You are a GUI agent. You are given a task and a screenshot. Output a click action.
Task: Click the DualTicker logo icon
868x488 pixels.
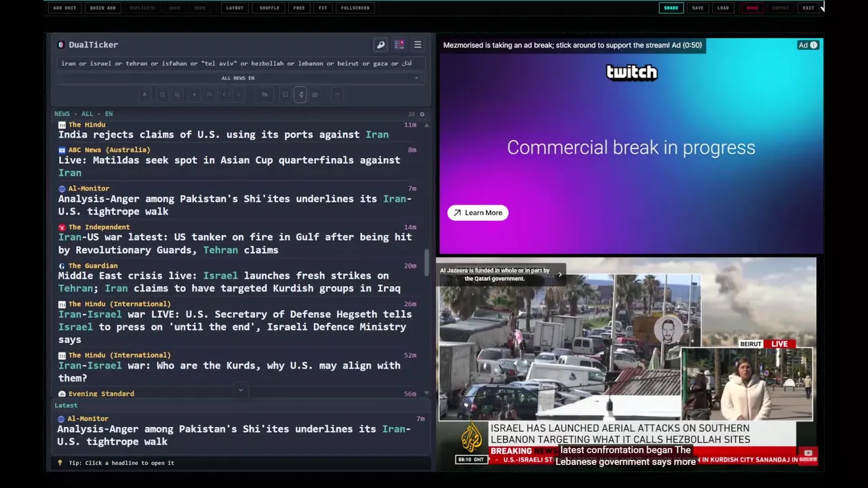pos(61,45)
